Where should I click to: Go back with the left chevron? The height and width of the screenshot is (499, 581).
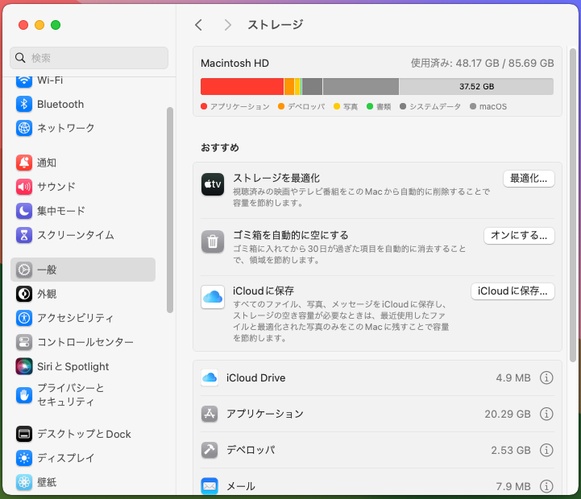coord(199,25)
